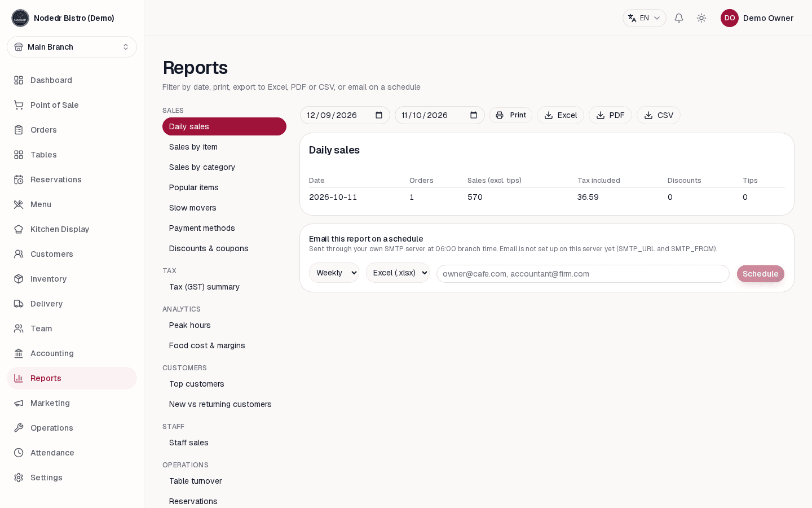Click the Inventory box icon

point(19,279)
